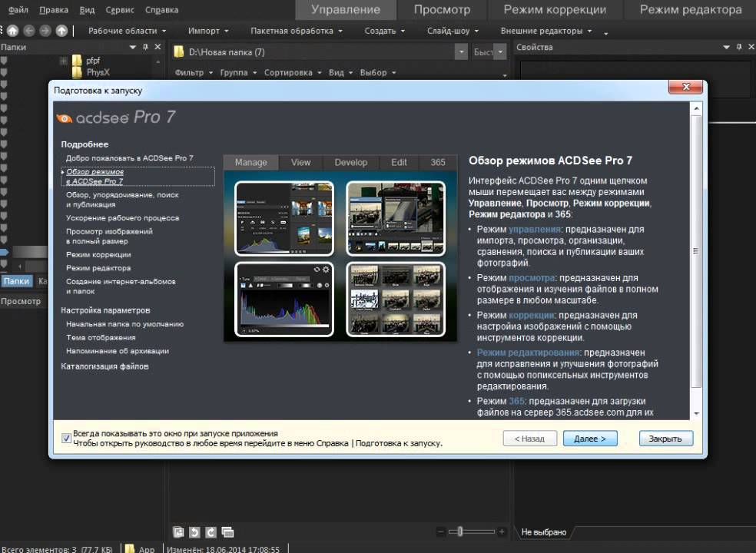Click the zoom-out minus icon beside slider
The width and height of the screenshot is (756, 553).
pyautogui.click(x=440, y=531)
